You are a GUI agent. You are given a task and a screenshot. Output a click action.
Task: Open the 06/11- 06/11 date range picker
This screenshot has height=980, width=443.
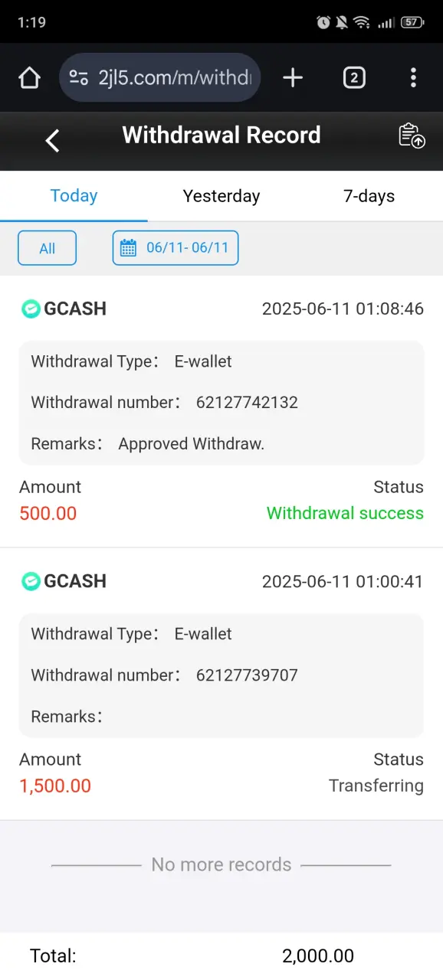coord(176,248)
